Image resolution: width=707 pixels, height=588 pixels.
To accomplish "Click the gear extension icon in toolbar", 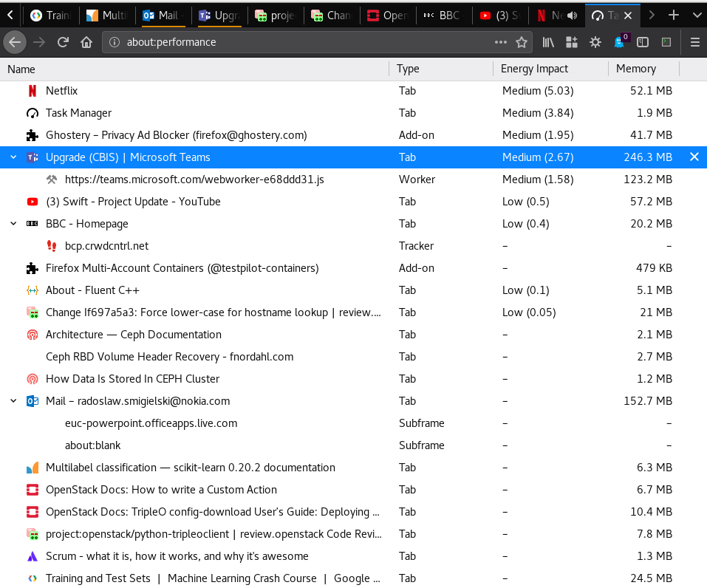I will click(x=595, y=42).
